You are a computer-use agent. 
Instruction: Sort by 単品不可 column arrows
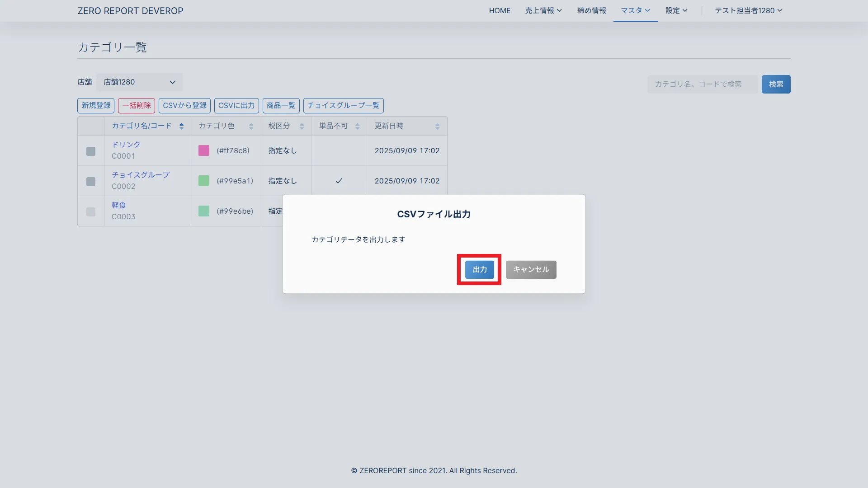[357, 127]
